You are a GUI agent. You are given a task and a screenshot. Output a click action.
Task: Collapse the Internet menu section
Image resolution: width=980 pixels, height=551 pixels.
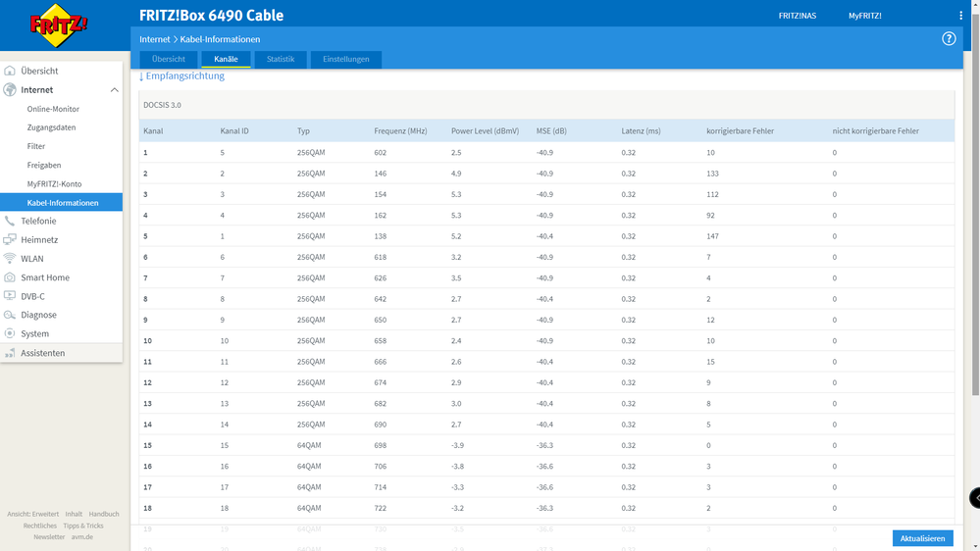click(x=114, y=90)
